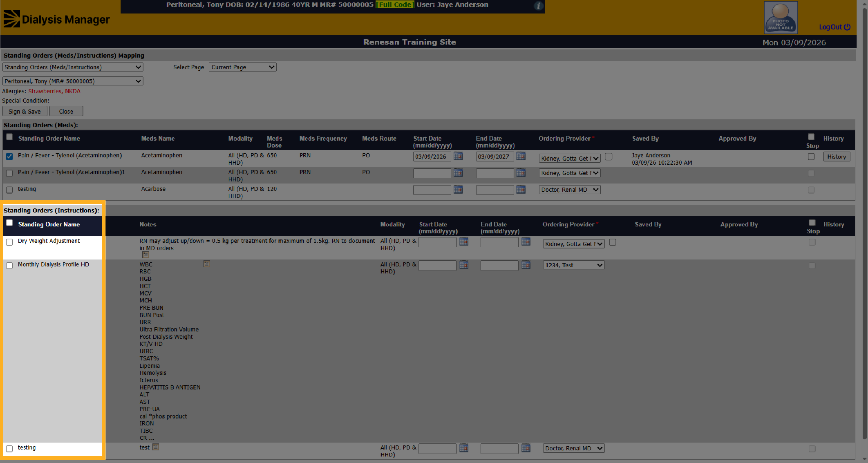The height and width of the screenshot is (463, 868).
Task: Open Start Date calendar for Acarbose testing order
Action: pyautogui.click(x=458, y=190)
